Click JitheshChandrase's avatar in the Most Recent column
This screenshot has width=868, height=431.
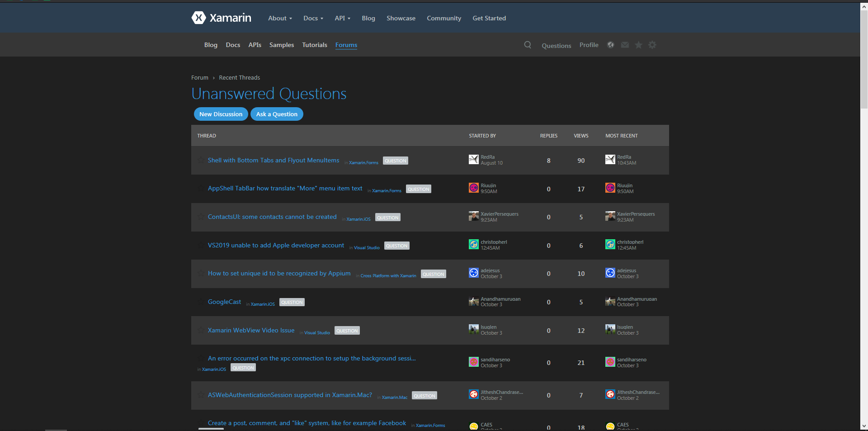point(610,394)
